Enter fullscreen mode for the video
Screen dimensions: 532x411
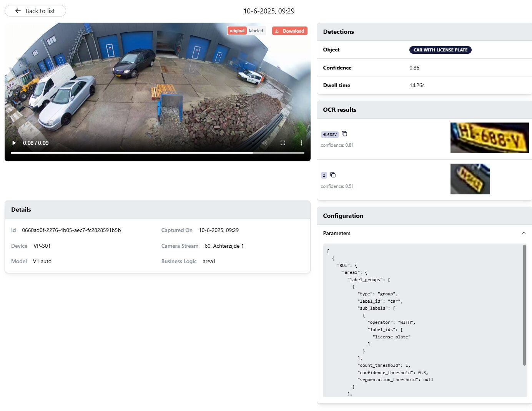283,143
